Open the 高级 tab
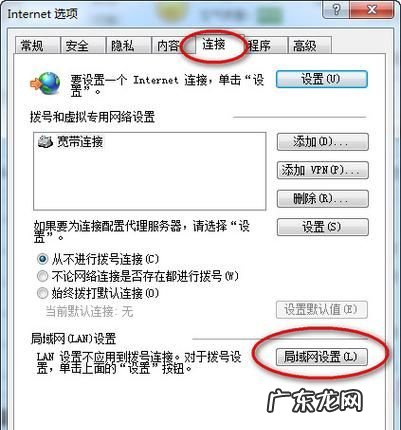This screenshot has width=401, height=430. [x=310, y=45]
